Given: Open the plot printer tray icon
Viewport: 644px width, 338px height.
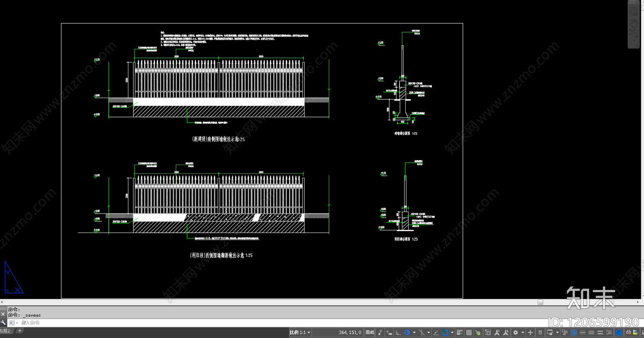Looking at the screenshot, I should [628, 332].
